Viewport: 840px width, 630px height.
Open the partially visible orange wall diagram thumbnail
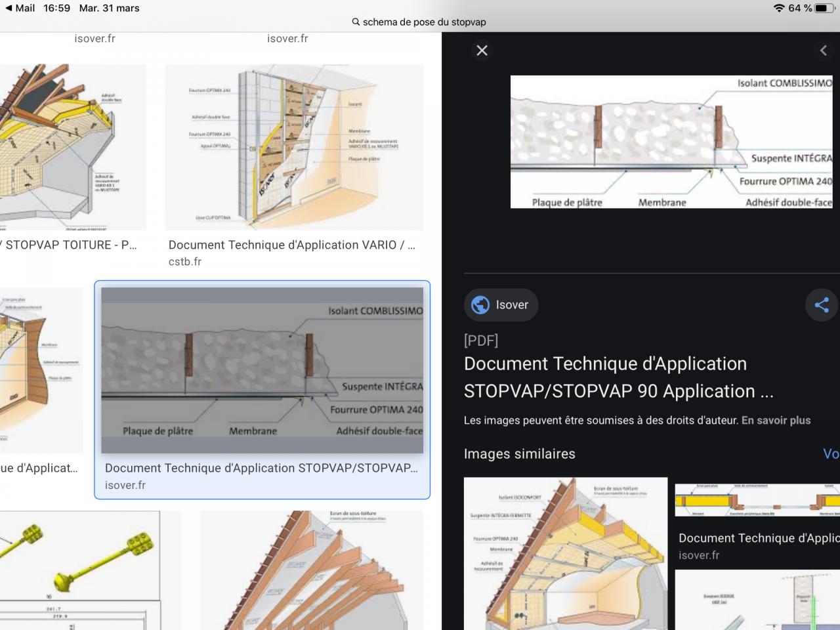pos(41,370)
